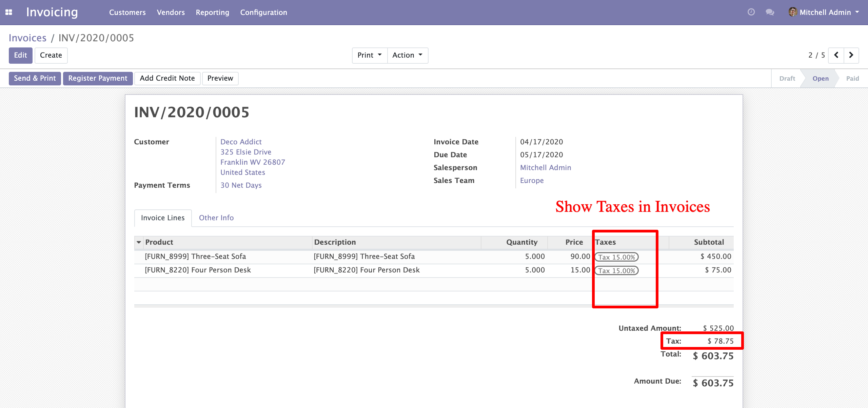868x408 pixels.
Task: Open Deco Addict customer link
Action: click(241, 142)
